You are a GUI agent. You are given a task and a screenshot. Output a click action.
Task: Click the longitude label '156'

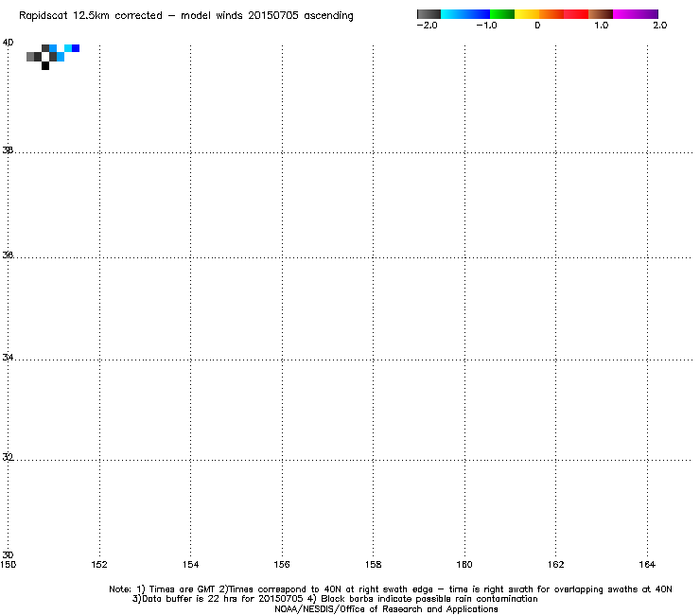[x=282, y=565]
